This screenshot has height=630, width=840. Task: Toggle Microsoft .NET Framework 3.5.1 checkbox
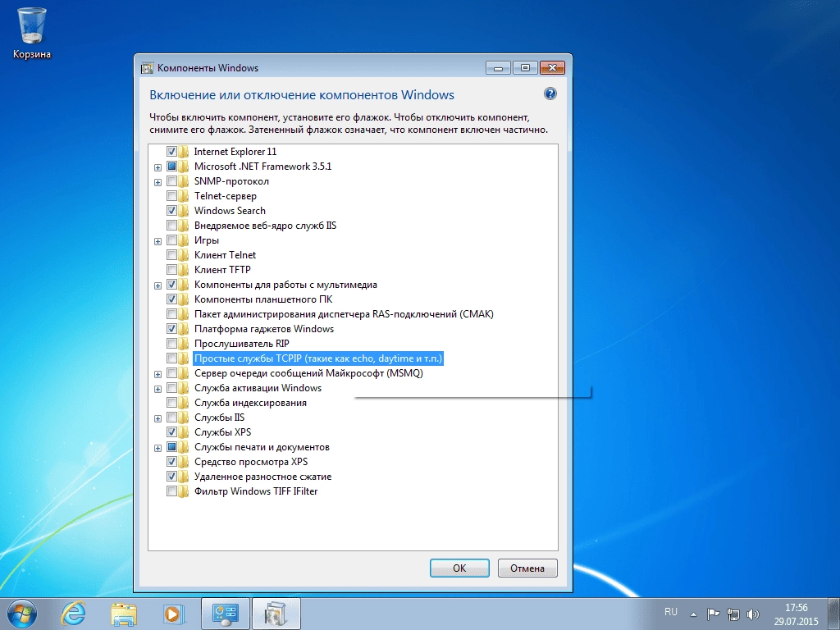coord(171,166)
